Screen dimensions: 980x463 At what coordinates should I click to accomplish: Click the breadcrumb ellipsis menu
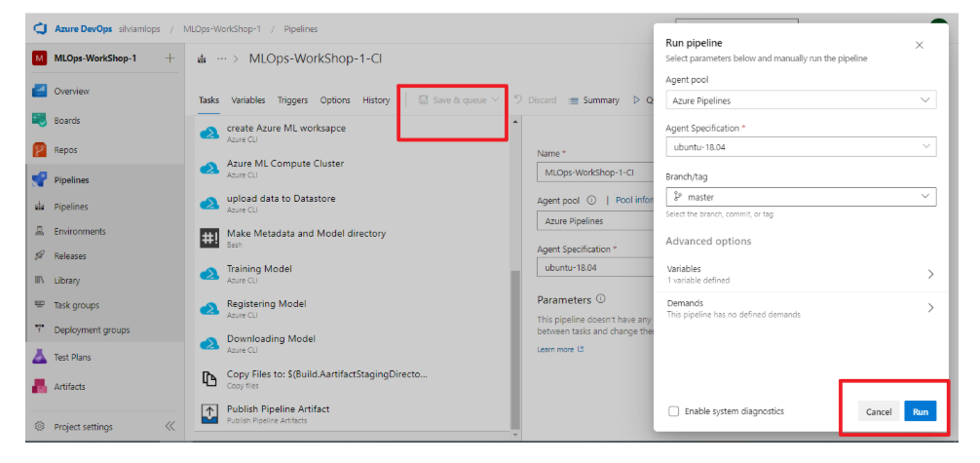tap(222, 58)
